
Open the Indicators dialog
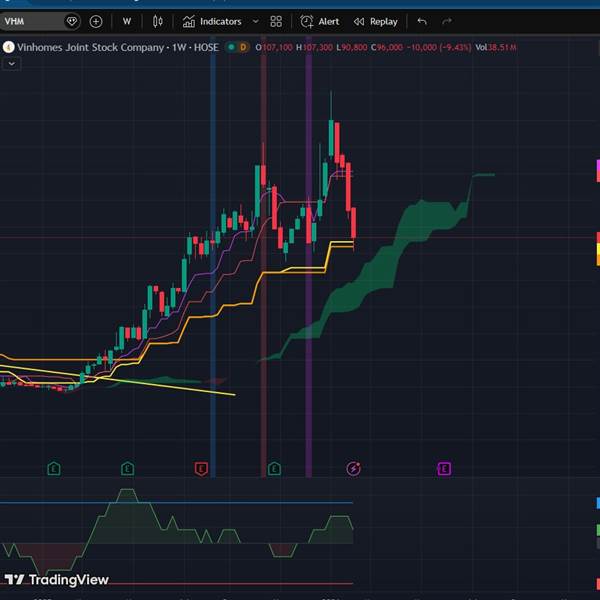click(212, 21)
